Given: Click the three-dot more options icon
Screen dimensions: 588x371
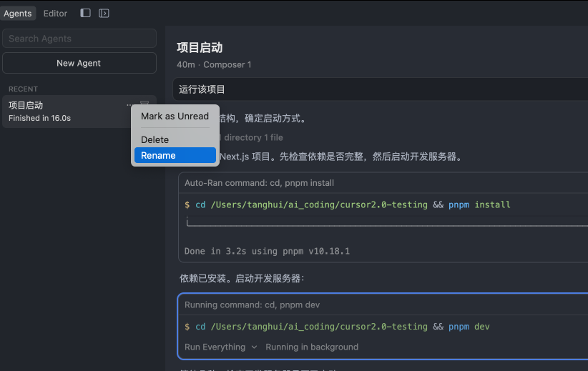Looking at the screenshot, I should coord(129,105).
